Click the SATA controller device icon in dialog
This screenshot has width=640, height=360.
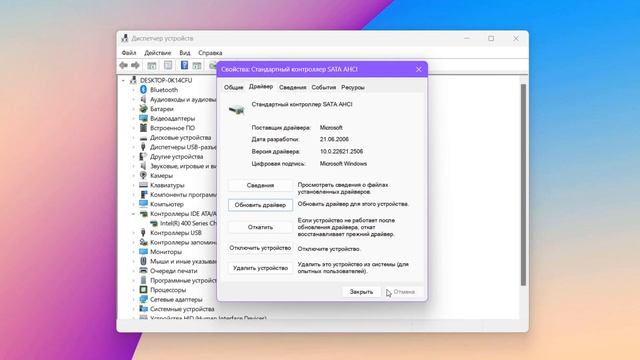pos(236,109)
